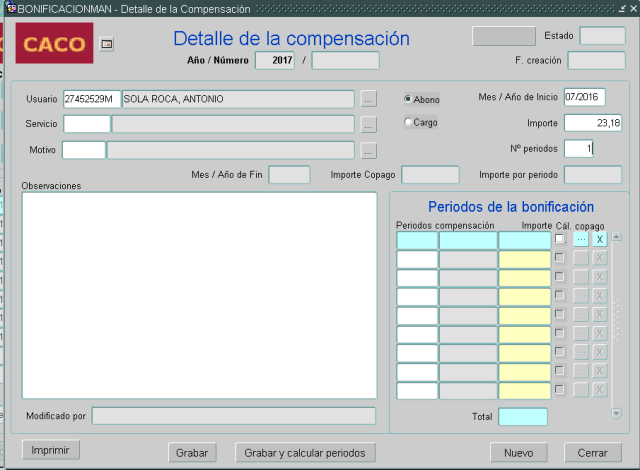
Task: Click the Número field after the slash
Action: point(345,60)
